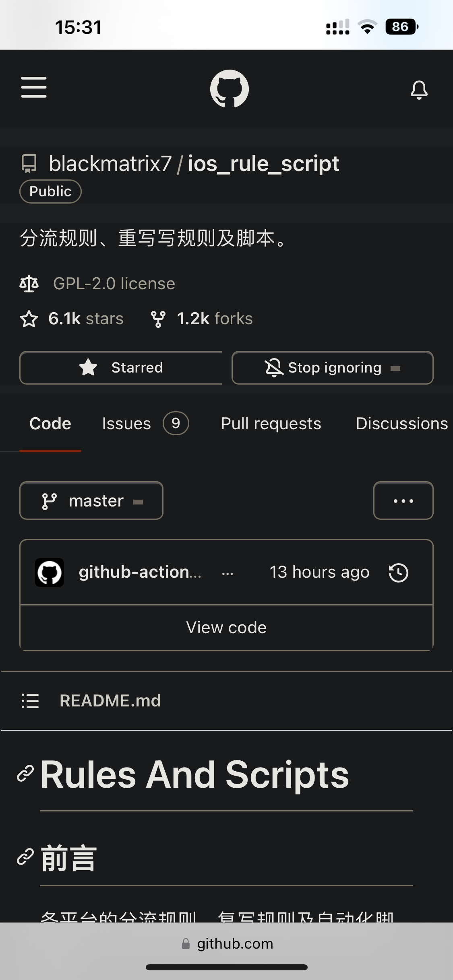The height and width of the screenshot is (980, 453).
Task: Open notifications bell icon
Action: [419, 90]
